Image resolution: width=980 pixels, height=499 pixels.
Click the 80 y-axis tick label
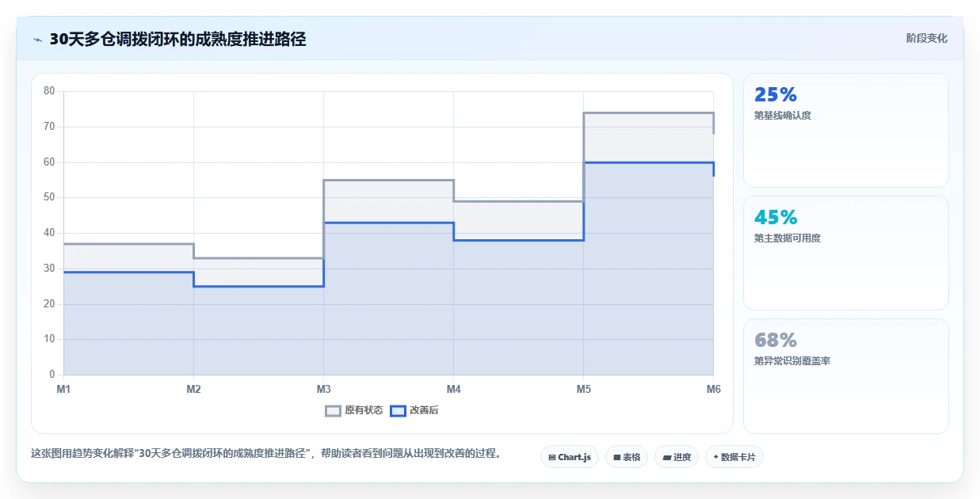click(x=49, y=91)
